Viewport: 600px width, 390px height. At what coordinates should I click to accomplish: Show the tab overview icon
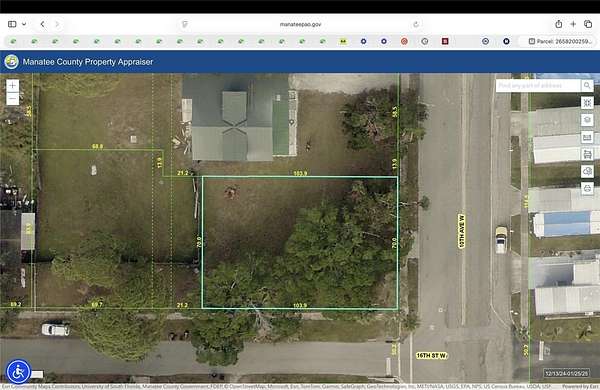click(588, 24)
